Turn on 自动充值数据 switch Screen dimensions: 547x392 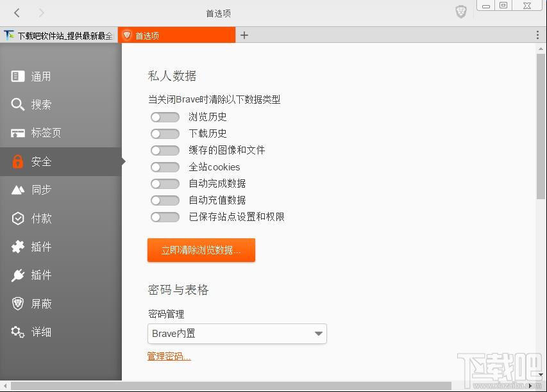[x=165, y=200]
